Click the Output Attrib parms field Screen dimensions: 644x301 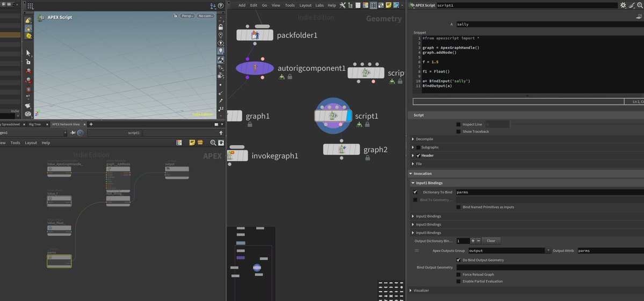click(x=610, y=250)
